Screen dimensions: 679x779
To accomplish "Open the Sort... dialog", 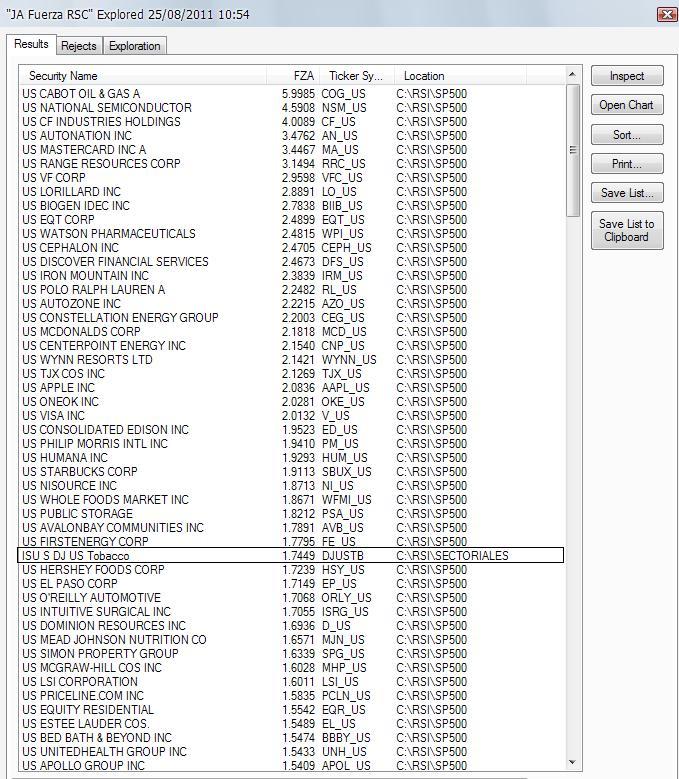I will pos(626,135).
